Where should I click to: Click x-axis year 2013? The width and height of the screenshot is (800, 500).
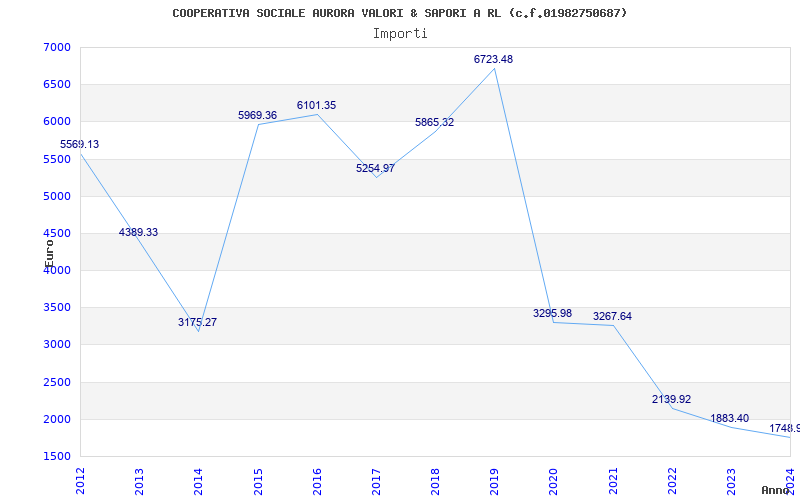coord(139,481)
